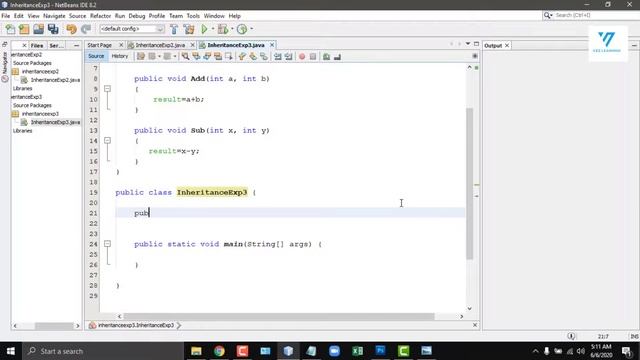This screenshot has width=640, height=360.
Task: Collapse the Add method code fold
Action: coord(107,89)
